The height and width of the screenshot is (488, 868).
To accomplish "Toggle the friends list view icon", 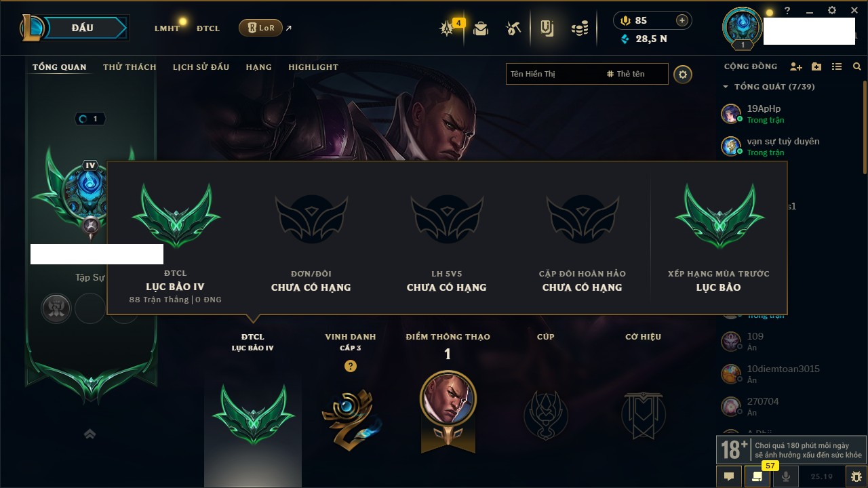I will pos(837,66).
